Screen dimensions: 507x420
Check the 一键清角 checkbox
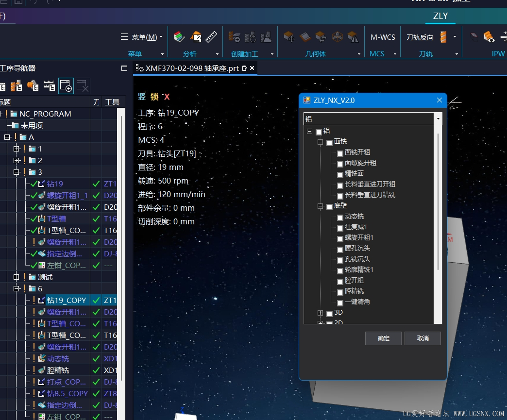point(340,302)
